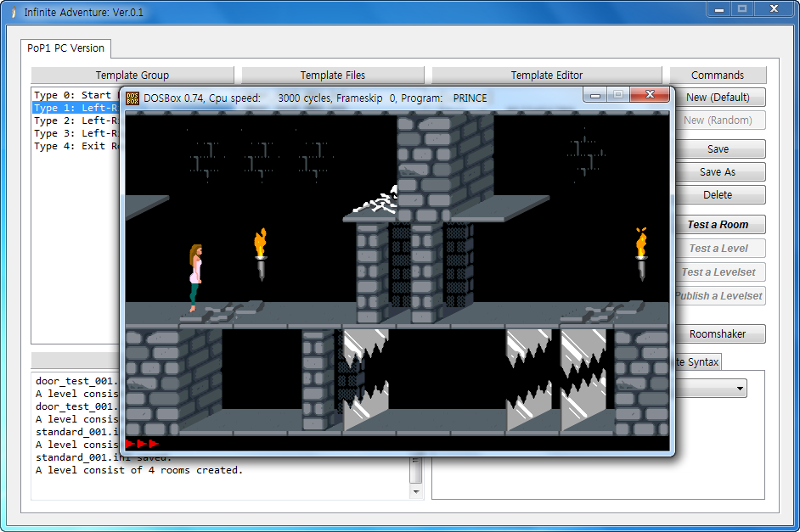Select the Type 4: Exit template group
The width and height of the screenshot is (800, 532).
click(76, 146)
